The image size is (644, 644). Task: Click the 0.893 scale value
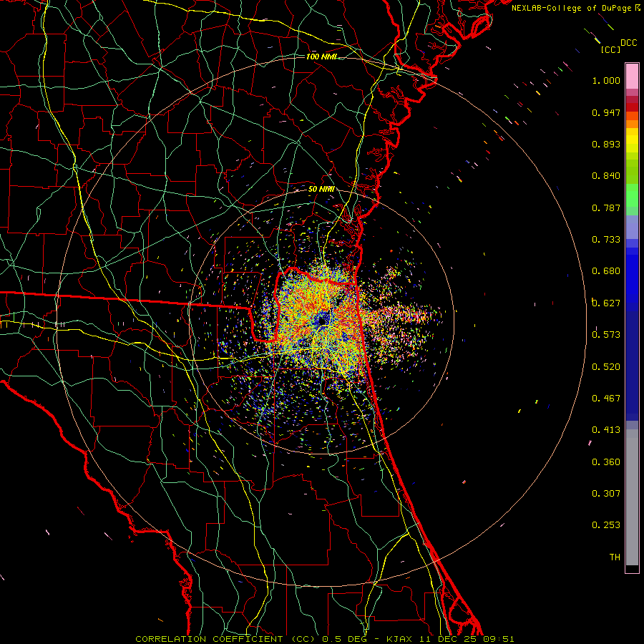click(x=606, y=144)
